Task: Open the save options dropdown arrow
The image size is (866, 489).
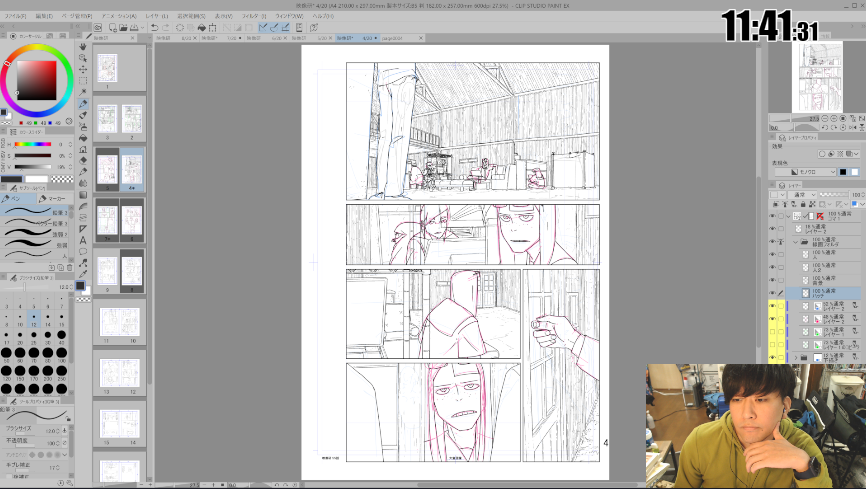Action: 142,27
